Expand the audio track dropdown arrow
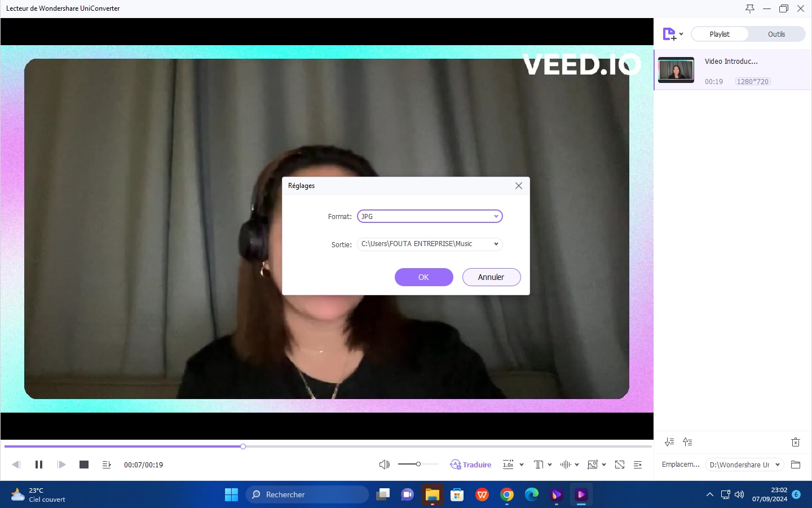812x508 pixels. [x=577, y=465]
